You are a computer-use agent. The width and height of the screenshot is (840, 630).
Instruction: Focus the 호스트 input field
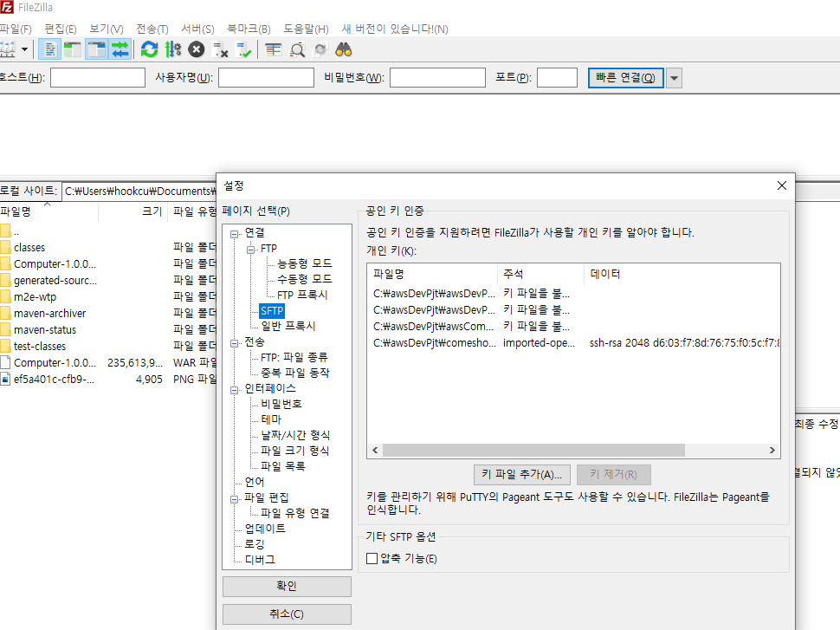click(98, 78)
